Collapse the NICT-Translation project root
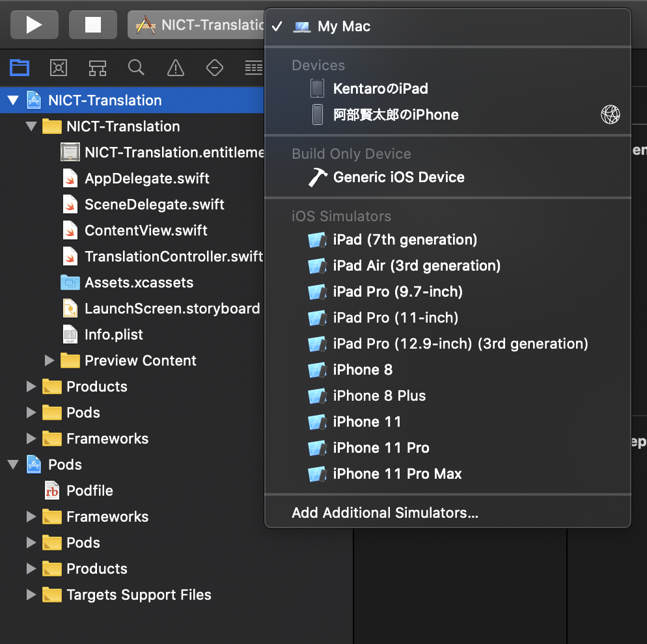This screenshot has width=647, height=644. 13,100
